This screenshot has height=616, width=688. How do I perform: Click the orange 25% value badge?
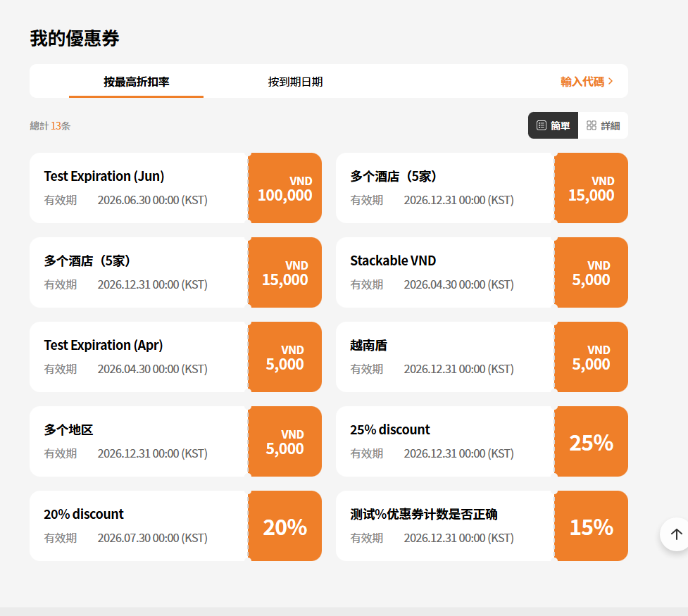coord(591,442)
